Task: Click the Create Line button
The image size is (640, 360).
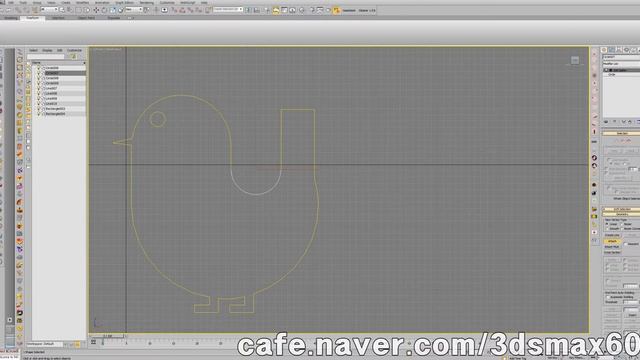Action: [612, 235]
